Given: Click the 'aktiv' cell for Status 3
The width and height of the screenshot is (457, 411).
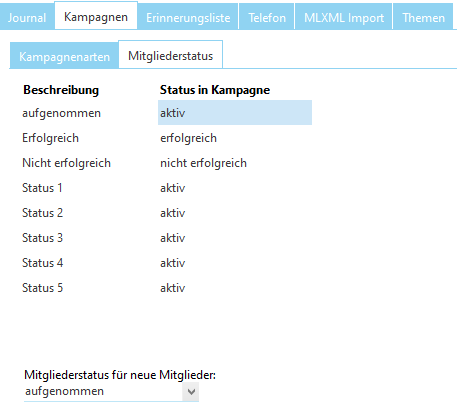Looking at the screenshot, I should (172, 238).
